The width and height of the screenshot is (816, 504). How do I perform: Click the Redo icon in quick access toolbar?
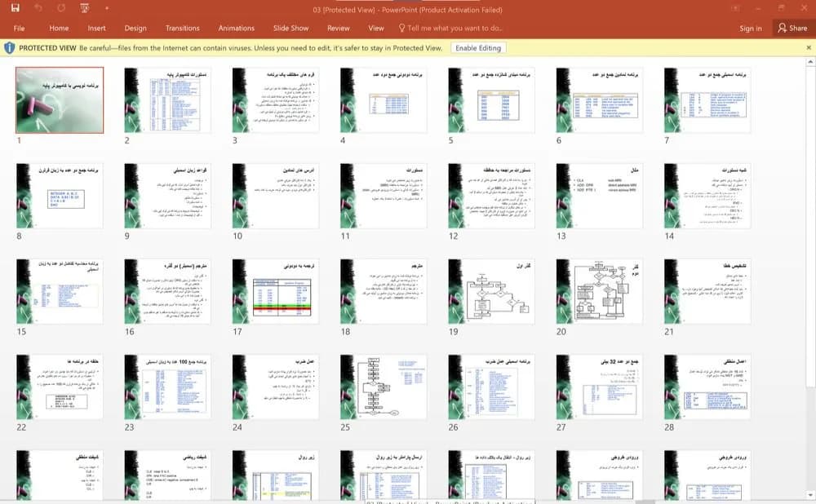[61, 8]
